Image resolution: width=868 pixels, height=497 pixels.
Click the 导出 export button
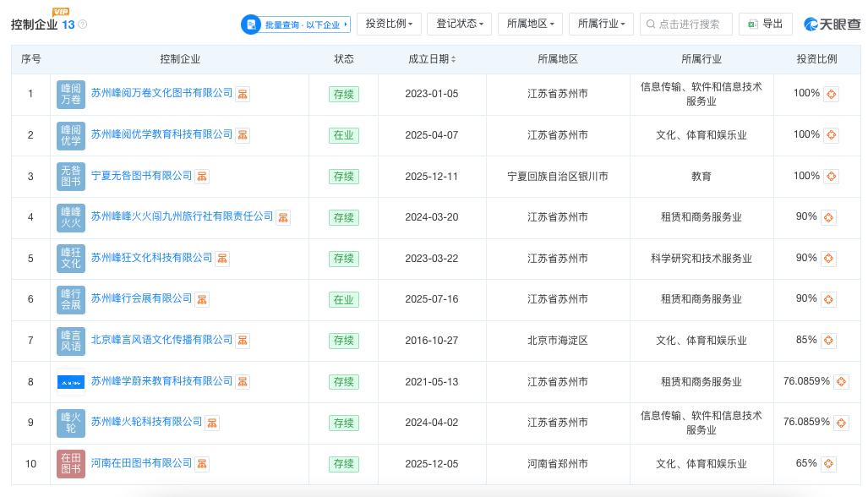click(766, 24)
